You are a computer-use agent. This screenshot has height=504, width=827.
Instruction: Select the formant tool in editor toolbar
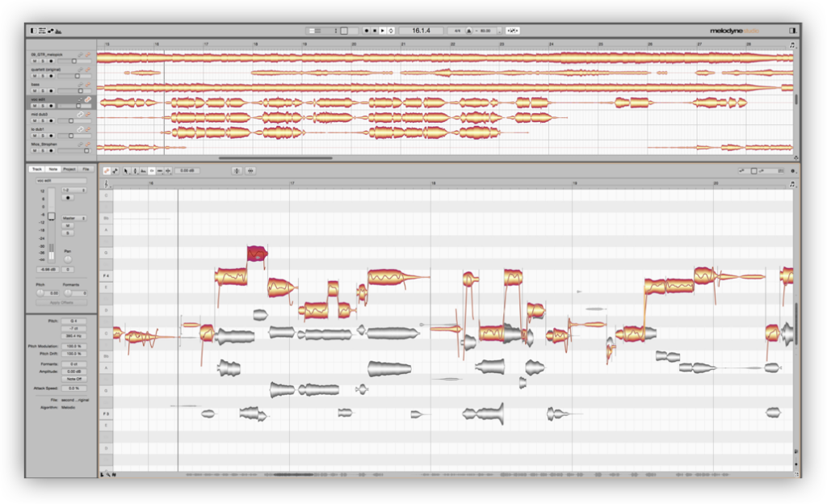point(144,170)
